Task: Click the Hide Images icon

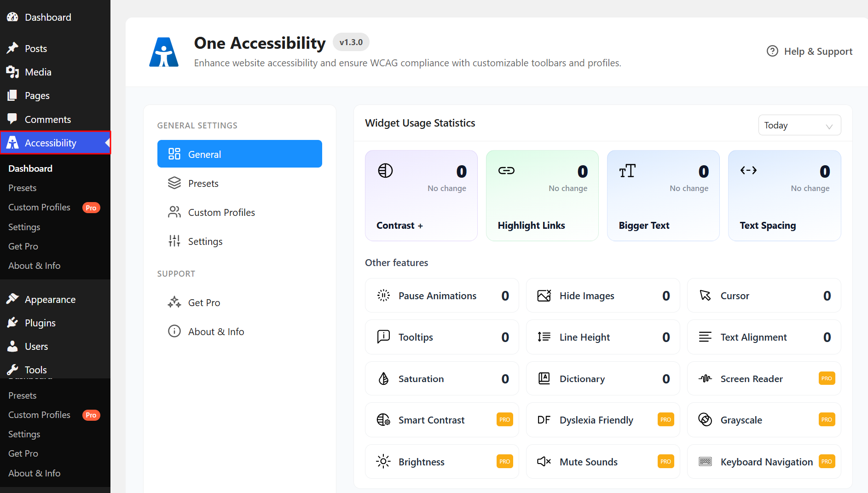Action: (x=544, y=296)
